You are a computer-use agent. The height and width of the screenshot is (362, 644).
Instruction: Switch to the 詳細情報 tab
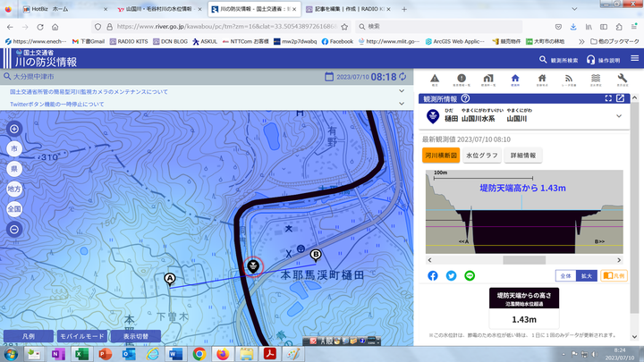(521, 156)
